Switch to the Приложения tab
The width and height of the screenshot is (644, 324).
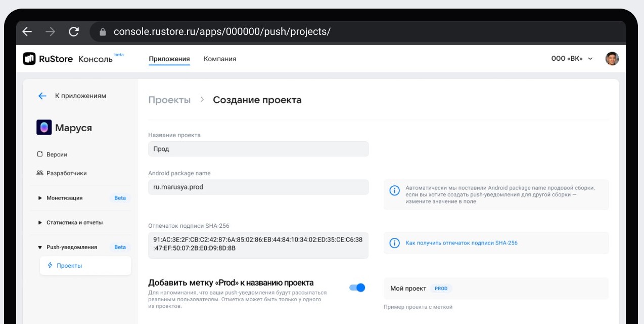[x=169, y=59]
